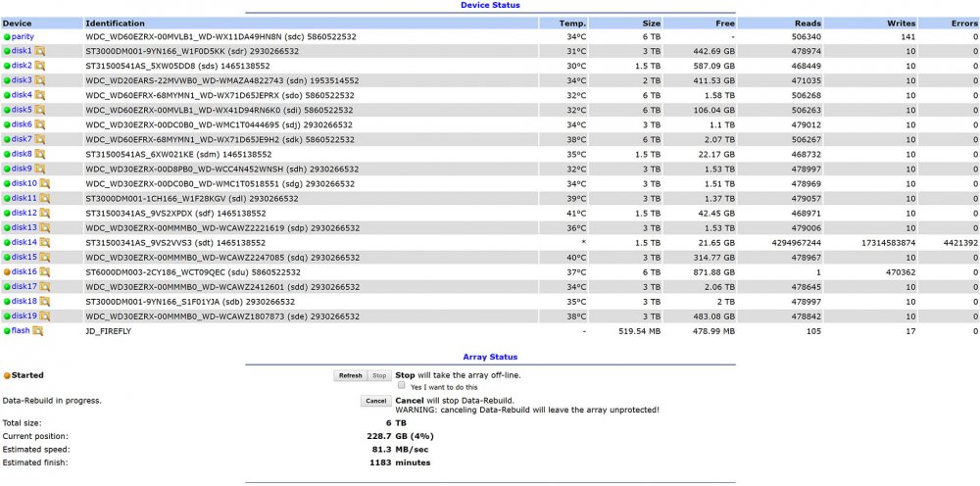Open the disk16 device link
This screenshot has width=980, height=486.
(x=24, y=272)
